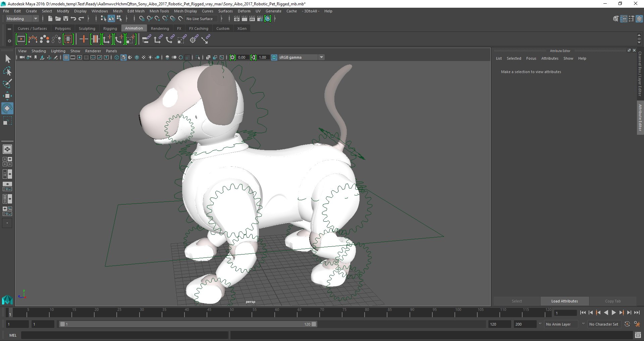Image resolution: width=644 pixels, height=341 pixels.
Task: Activate the Select tool arrow
Action: click(x=7, y=59)
